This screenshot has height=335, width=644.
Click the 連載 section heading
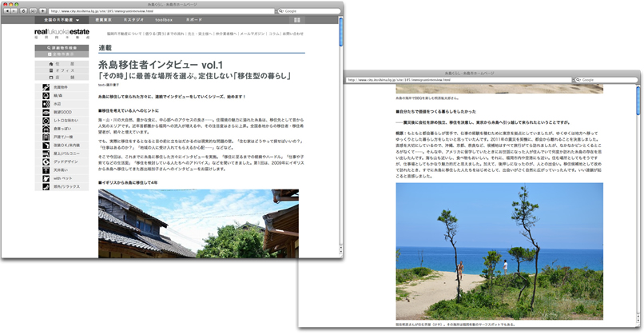tap(105, 48)
